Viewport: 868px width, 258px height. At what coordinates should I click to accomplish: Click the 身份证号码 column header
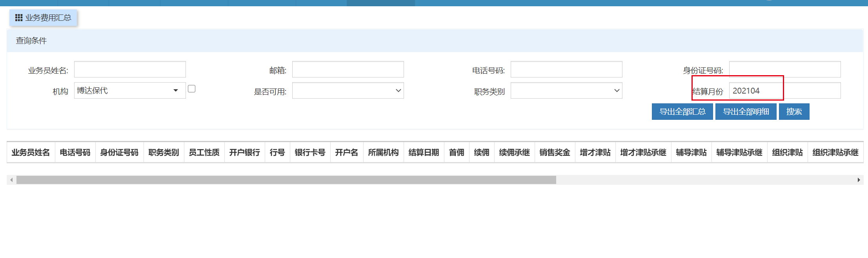click(x=120, y=152)
